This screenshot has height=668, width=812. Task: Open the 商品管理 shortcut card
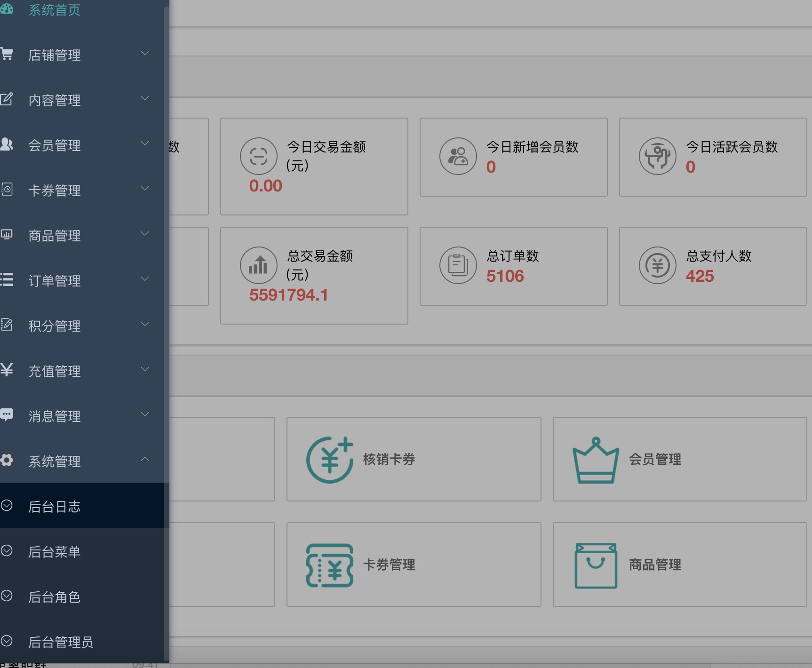(680, 565)
